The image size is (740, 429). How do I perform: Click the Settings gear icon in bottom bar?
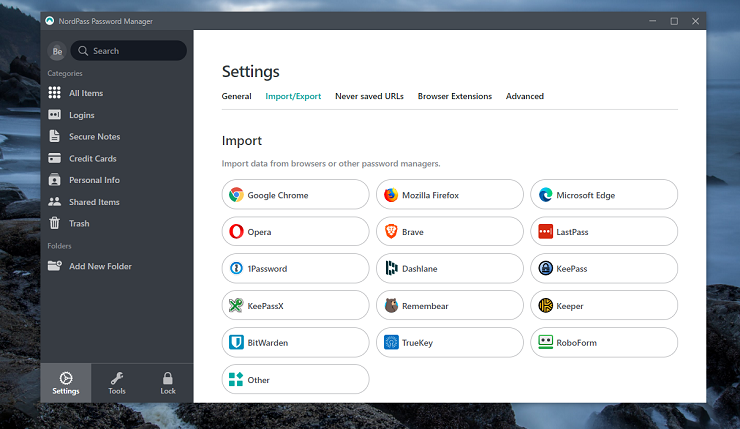[66, 378]
